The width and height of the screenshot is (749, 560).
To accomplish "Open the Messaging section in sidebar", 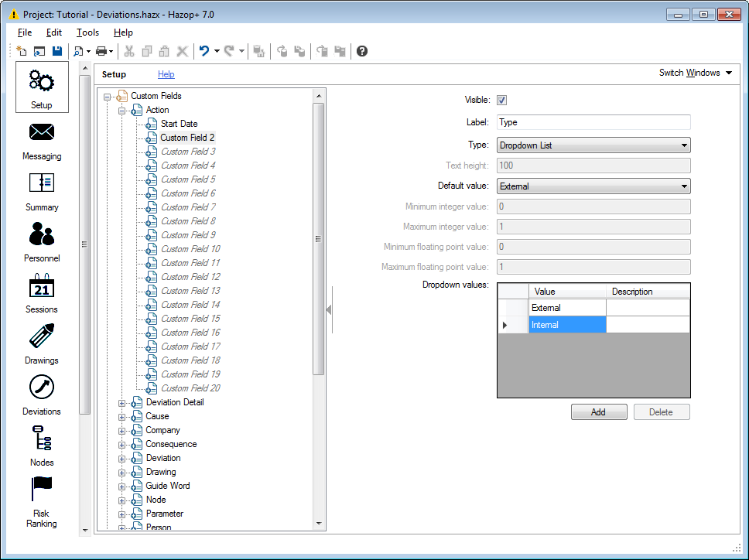I will 42,140.
